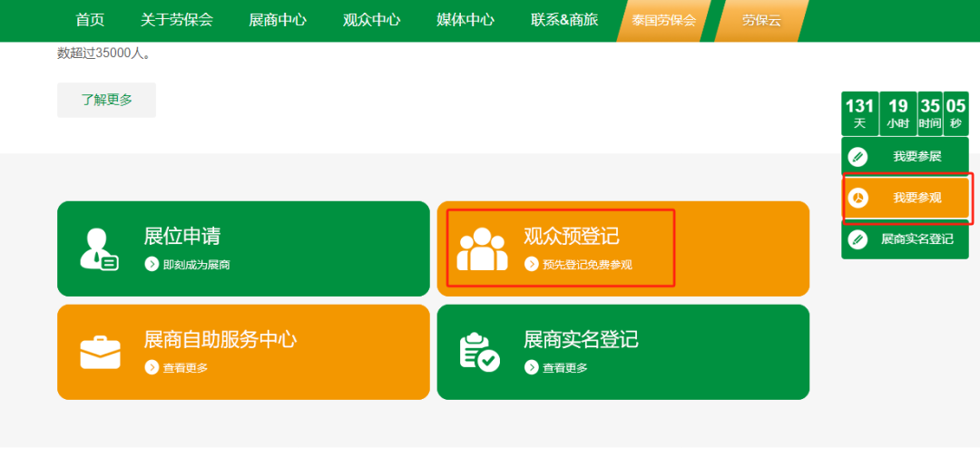Image resolution: width=980 pixels, height=457 pixels.
Task: Click the briefcase icon in 展商自助服务中心 card
Action: [x=100, y=353]
